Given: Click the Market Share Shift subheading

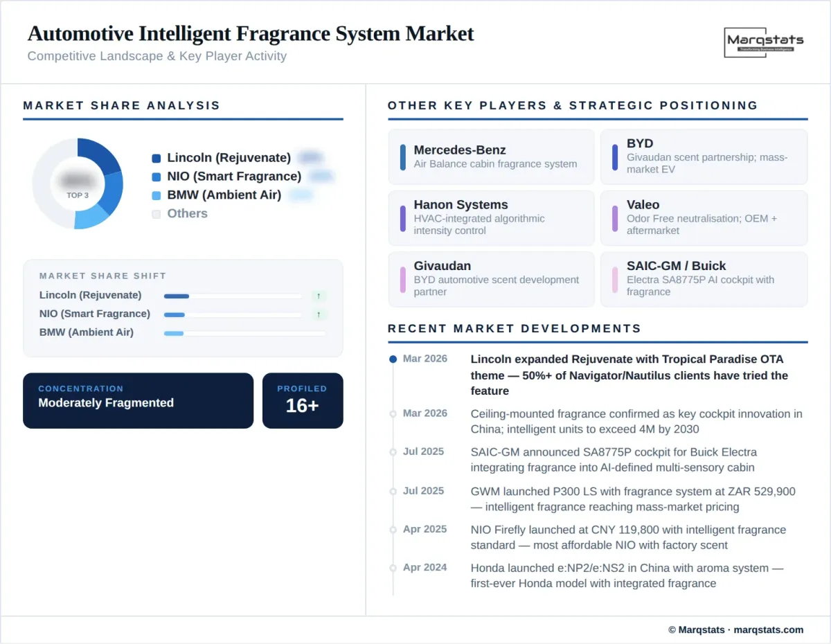Looking at the screenshot, I should (102, 276).
